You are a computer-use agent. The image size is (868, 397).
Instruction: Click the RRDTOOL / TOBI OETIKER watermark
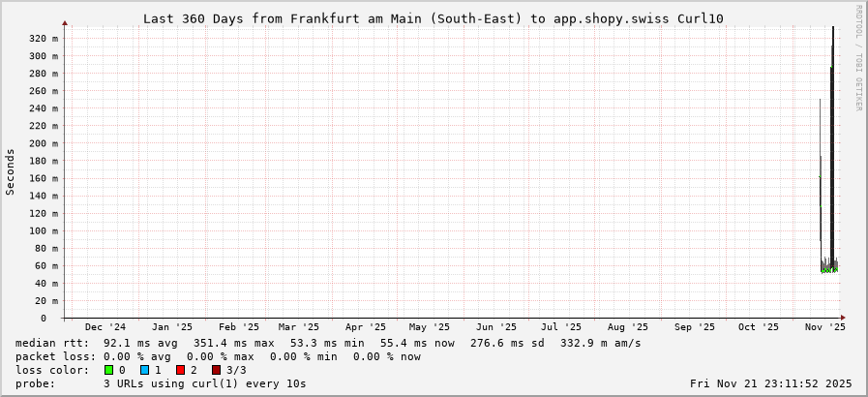(x=858, y=58)
